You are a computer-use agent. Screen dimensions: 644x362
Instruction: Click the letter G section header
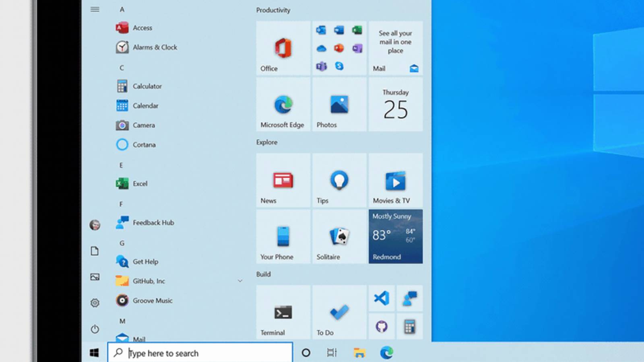pyautogui.click(x=122, y=243)
